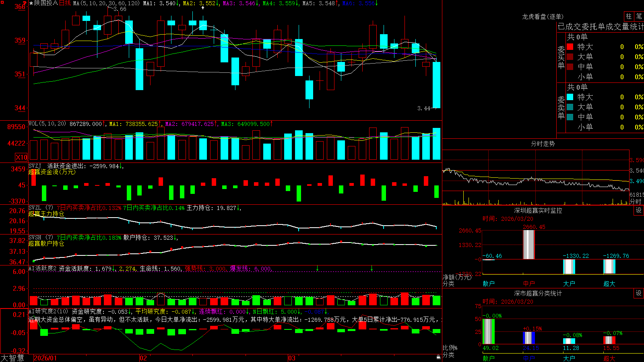Open VOL(5,10,20) indicator parameters
The width and height of the screenshot is (644, 362).
point(47,124)
